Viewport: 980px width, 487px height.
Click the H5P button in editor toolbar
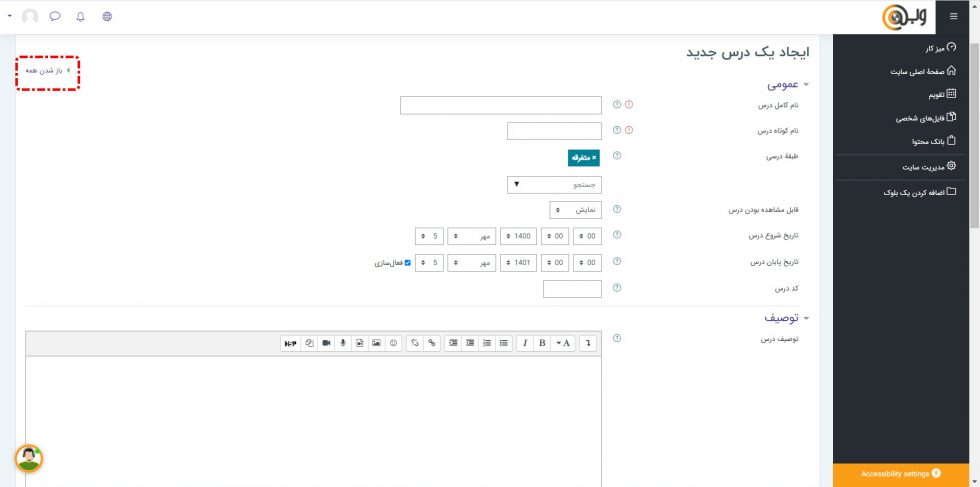(291, 343)
